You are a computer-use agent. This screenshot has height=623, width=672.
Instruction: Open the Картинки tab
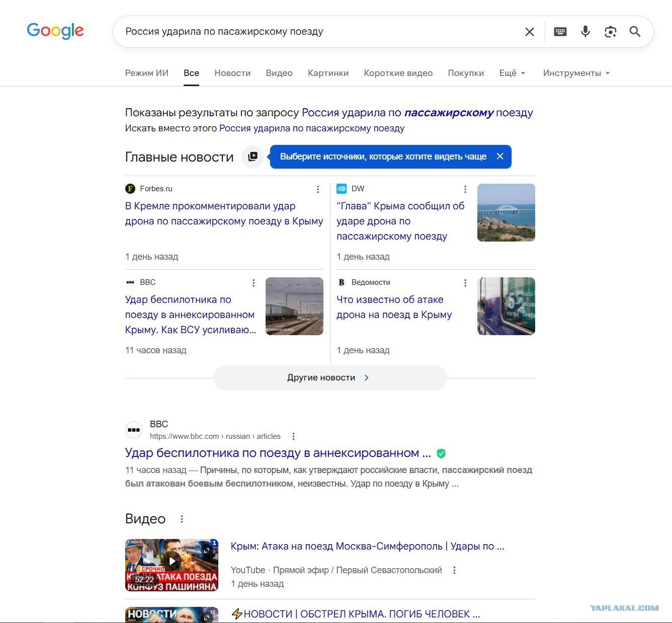point(328,73)
